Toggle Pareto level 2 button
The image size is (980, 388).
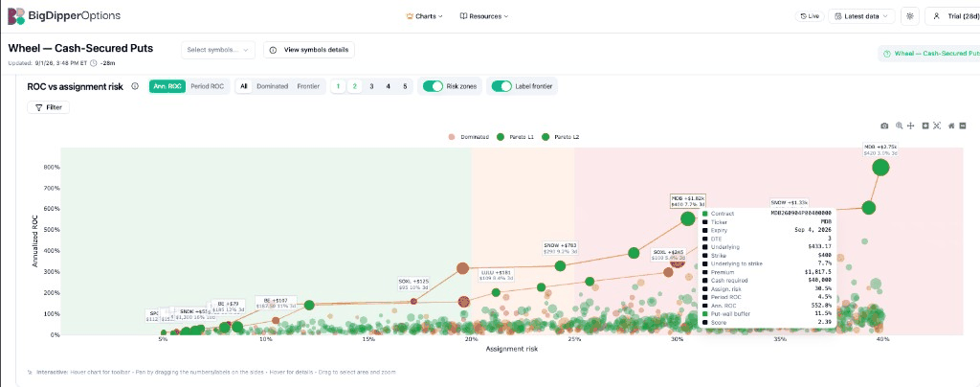(354, 86)
